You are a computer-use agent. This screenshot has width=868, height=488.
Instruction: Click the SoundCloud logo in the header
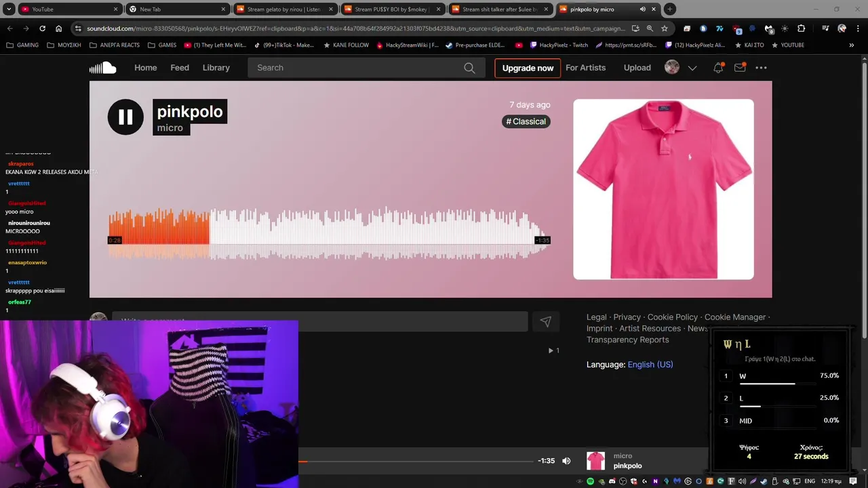tap(103, 68)
